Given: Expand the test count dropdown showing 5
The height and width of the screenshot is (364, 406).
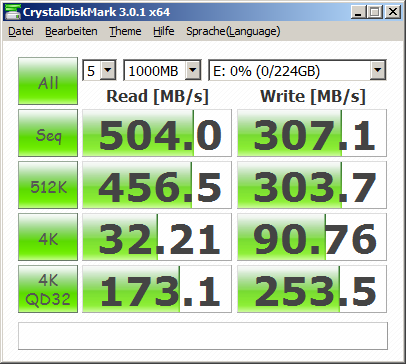Looking at the screenshot, I should click(108, 70).
